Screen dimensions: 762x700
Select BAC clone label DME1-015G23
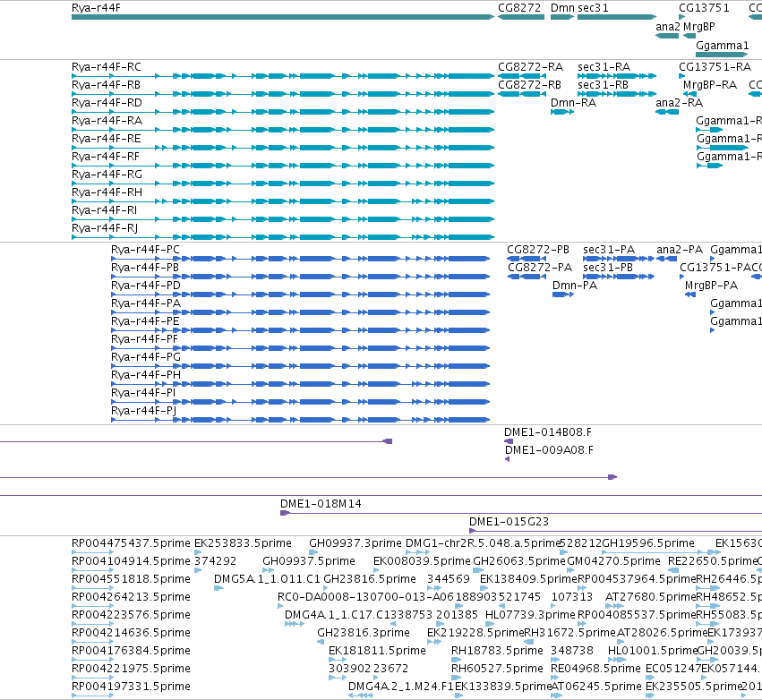(x=509, y=522)
